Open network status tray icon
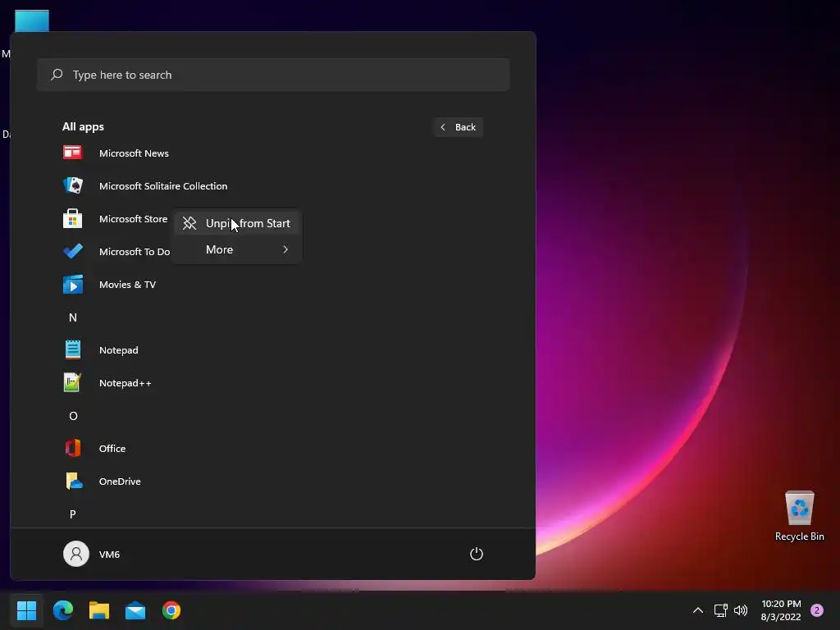840x630 pixels. pos(720,609)
